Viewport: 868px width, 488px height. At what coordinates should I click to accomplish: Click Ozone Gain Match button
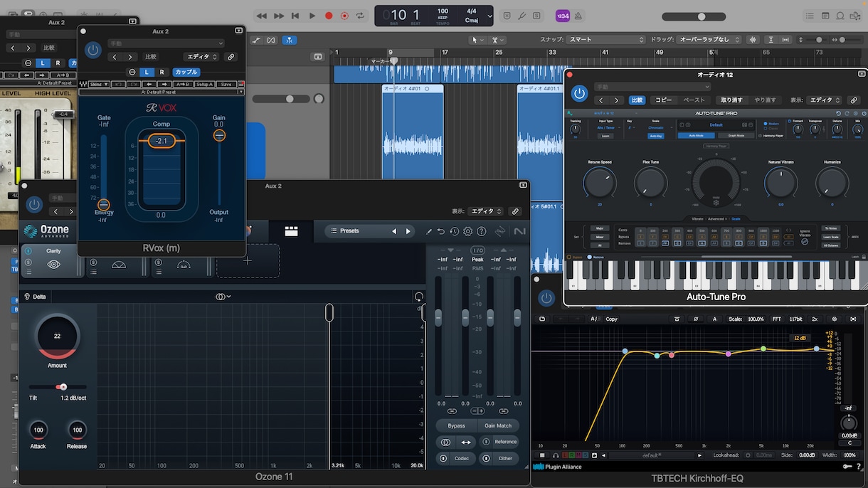[498, 425]
